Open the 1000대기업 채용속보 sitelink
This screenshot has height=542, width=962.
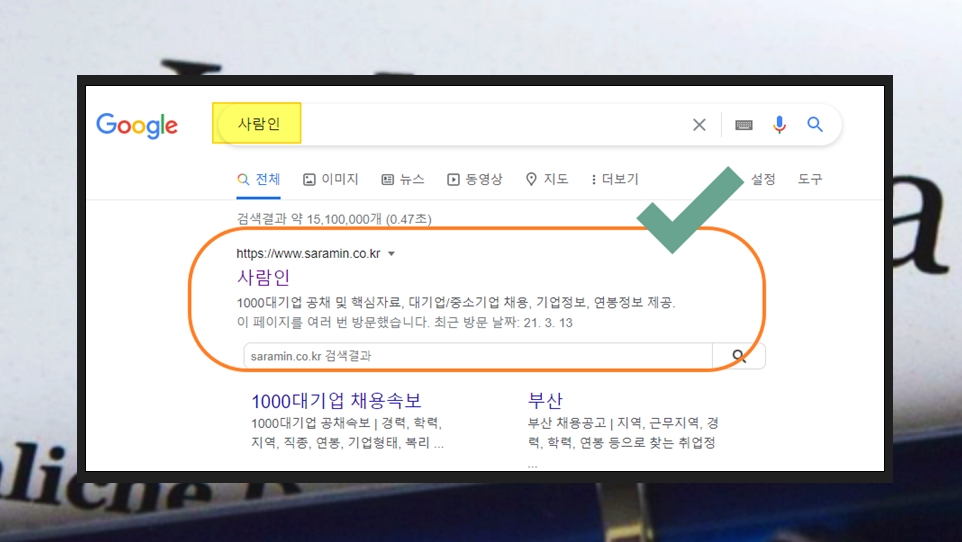(336, 401)
